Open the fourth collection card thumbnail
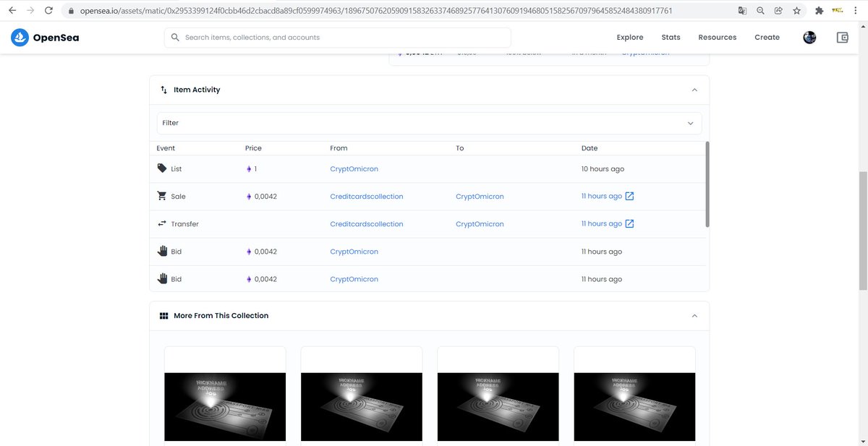Screen dimensions: 868x446 click(634, 406)
